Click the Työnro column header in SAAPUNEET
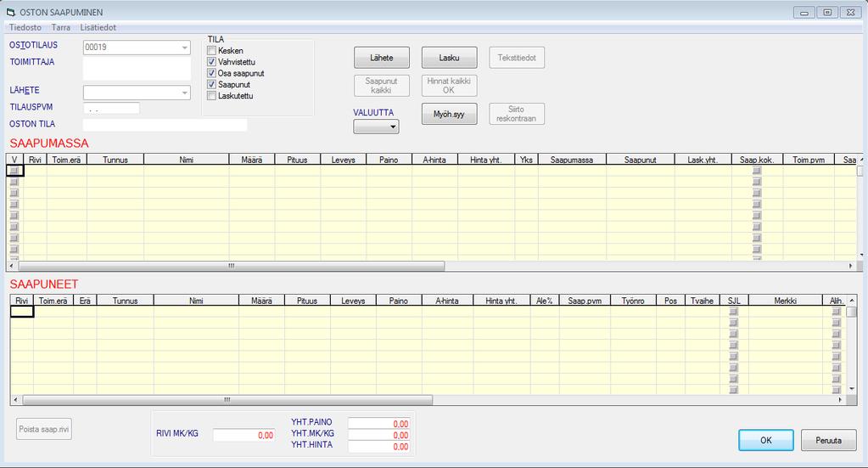The width and height of the screenshot is (868, 468). click(x=633, y=301)
